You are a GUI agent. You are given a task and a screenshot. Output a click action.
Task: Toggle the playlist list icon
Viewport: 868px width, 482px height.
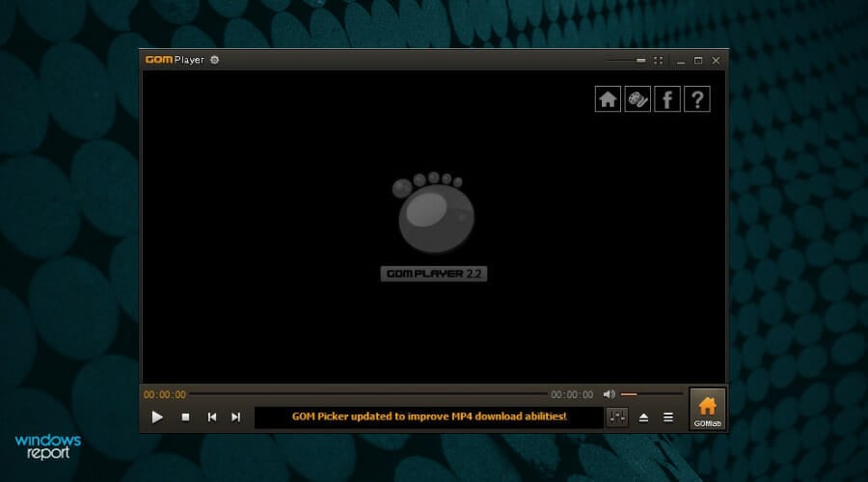668,416
